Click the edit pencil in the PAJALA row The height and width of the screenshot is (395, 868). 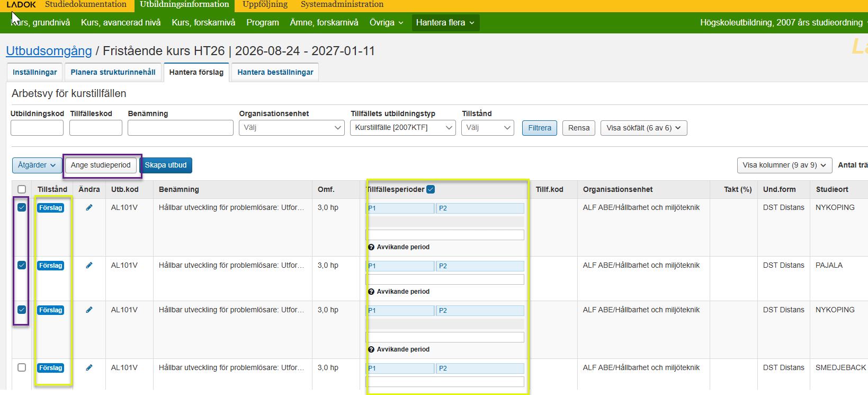(x=89, y=266)
